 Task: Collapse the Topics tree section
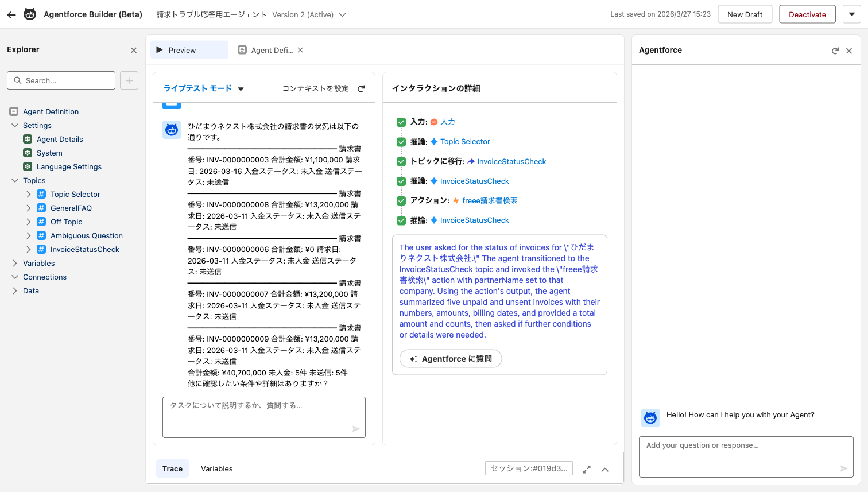coord(15,180)
